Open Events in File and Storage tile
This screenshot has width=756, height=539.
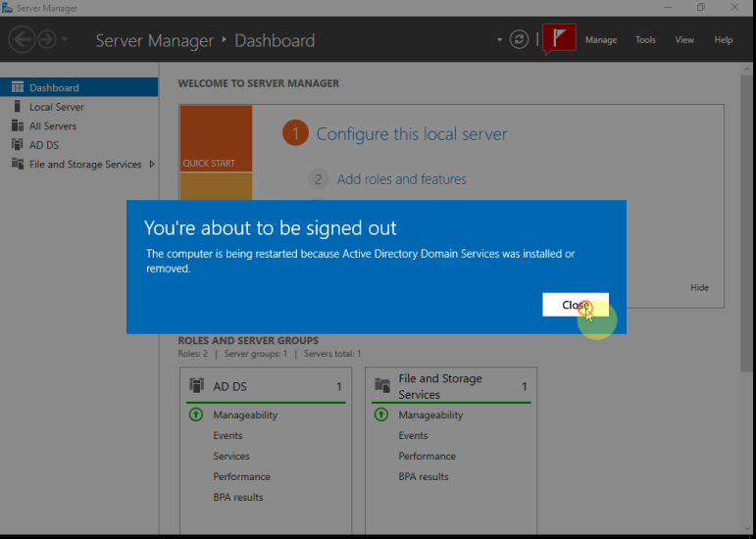click(413, 435)
